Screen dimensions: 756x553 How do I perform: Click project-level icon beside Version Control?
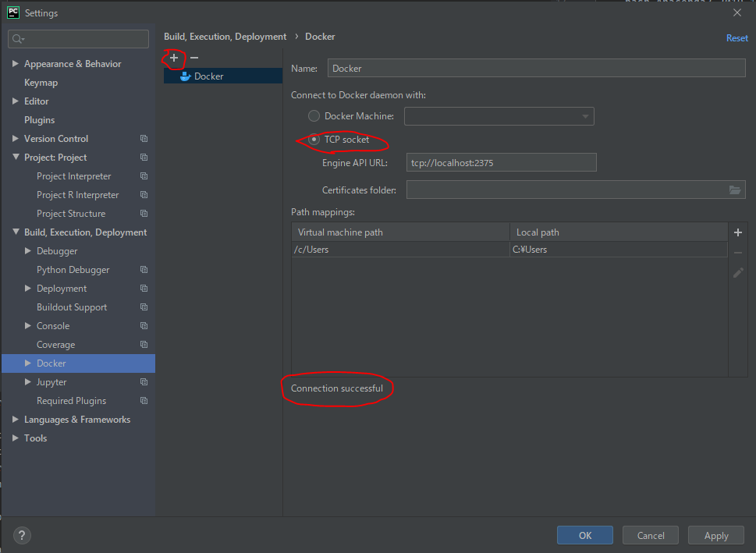pos(144,138)
